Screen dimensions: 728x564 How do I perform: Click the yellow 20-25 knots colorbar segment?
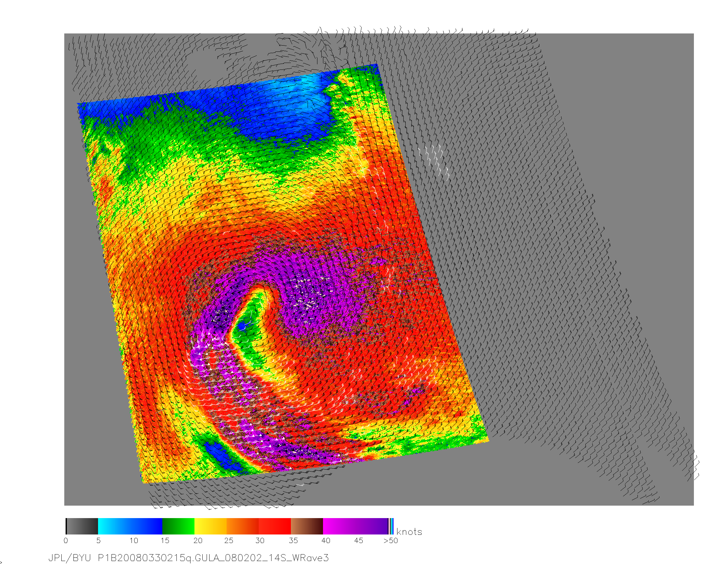coord(210,526)
